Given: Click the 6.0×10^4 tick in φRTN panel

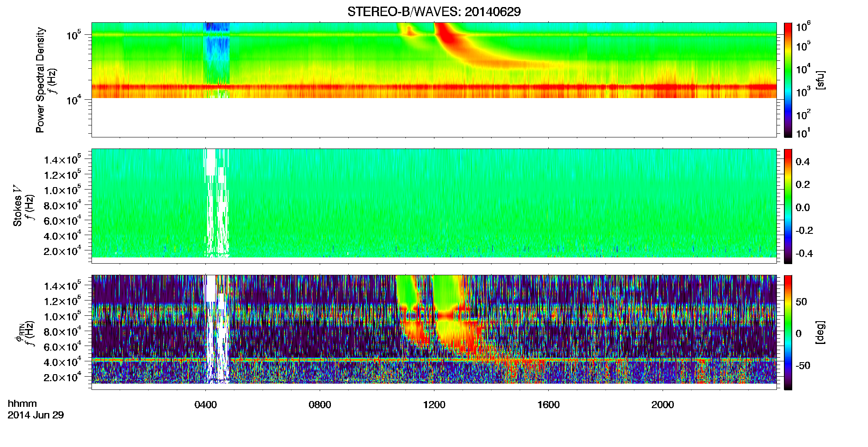Looking at the screenshot, I should [63, 346].
